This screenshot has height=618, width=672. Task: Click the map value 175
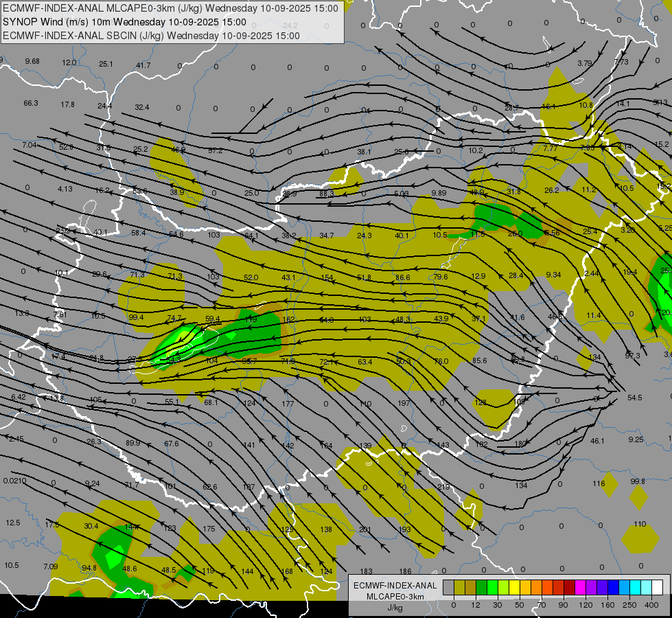pos(209,529)
